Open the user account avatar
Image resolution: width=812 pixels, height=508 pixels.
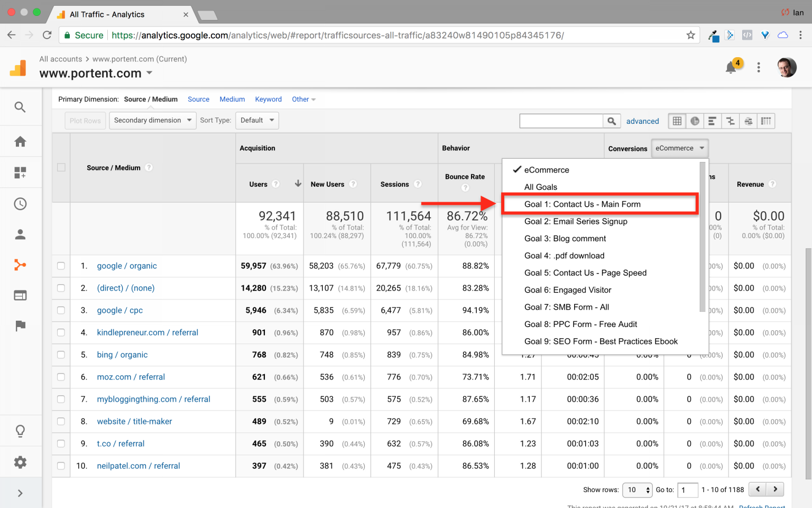pos(787,67)
